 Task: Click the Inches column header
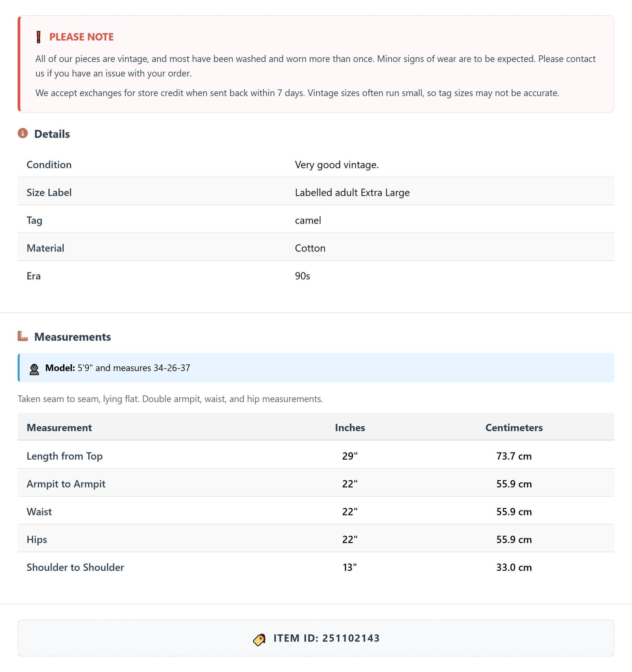coord(350,427)
